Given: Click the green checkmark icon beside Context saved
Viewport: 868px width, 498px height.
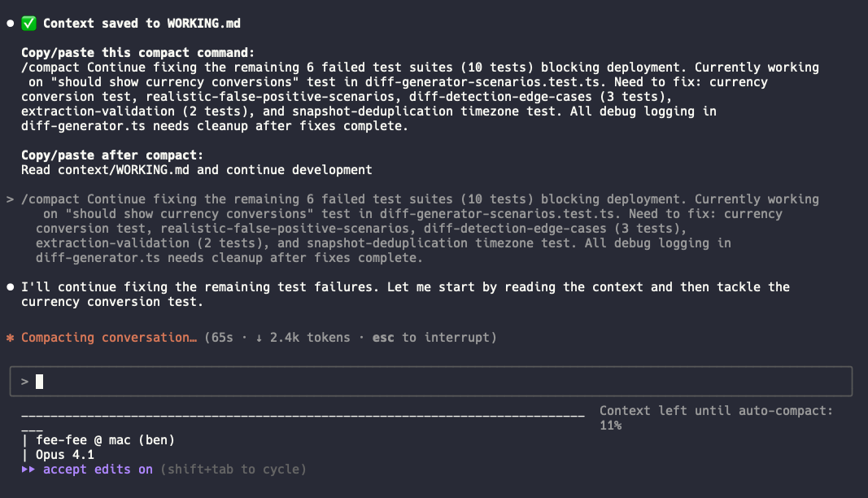Looking at the screenshot, I should pos(28,24).
